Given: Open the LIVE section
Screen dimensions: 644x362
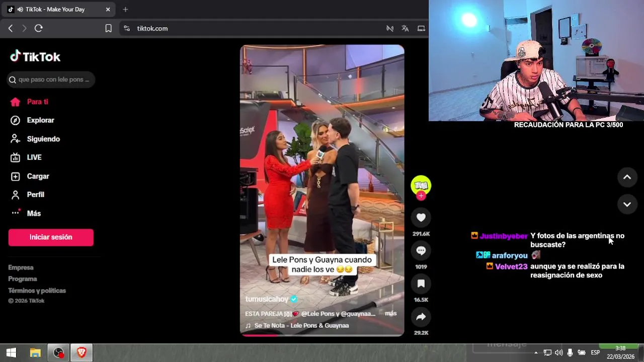Looking at the screenshot, I should pyautogui.click(x=26, y=157).
